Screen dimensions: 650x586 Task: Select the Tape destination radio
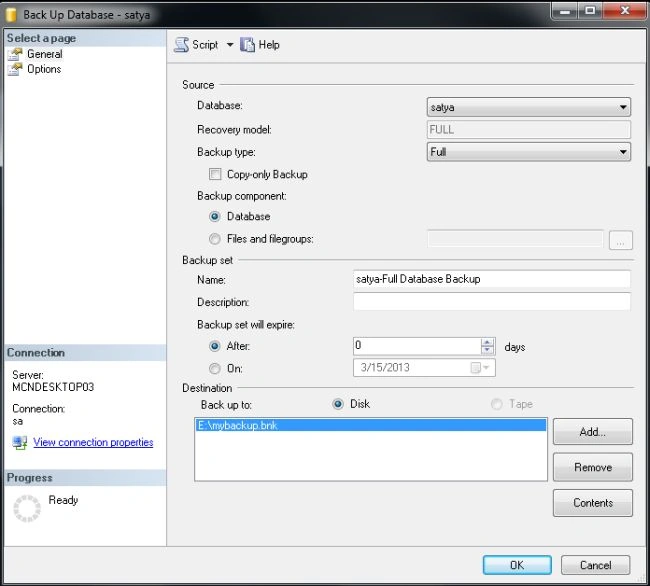(497, 404)
